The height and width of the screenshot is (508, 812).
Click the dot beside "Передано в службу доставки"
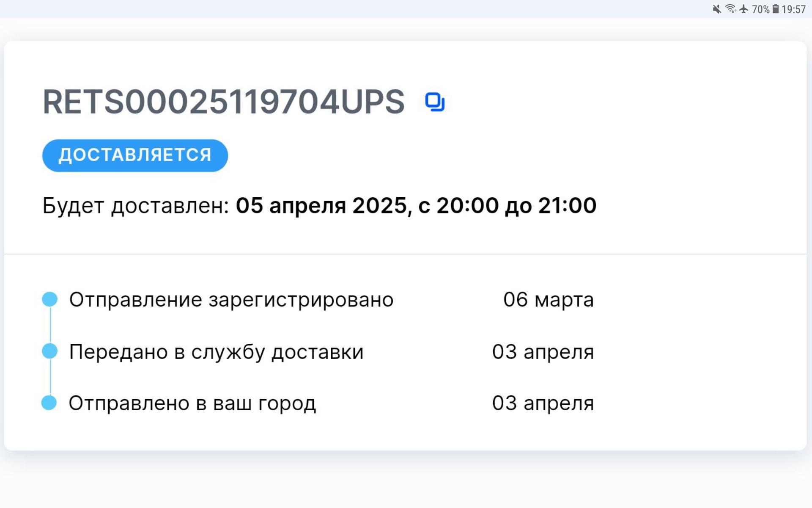[x=50, y=351]
